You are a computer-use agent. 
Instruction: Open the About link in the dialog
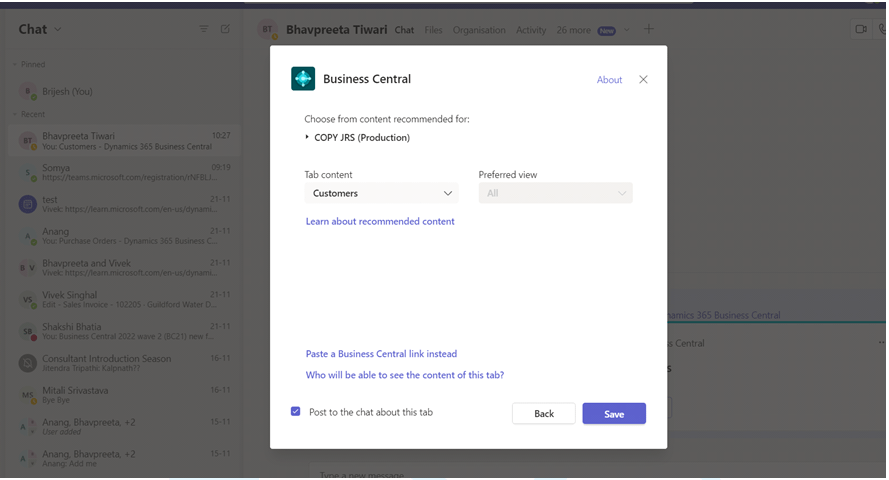coord(609,80)
